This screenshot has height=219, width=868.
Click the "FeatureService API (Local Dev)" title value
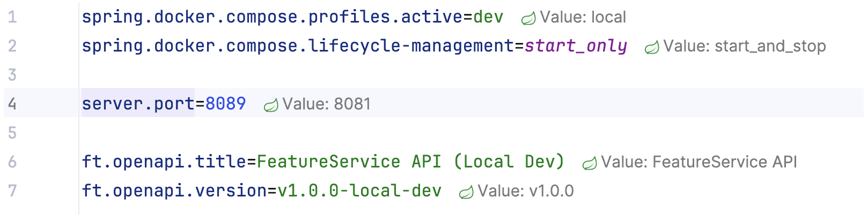point(410,162)
